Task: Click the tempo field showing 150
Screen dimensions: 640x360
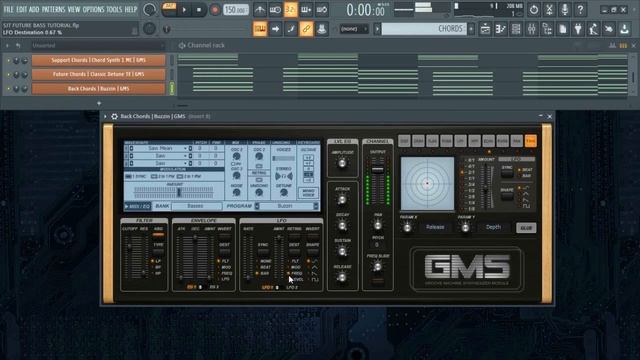Action: coord(236,10)
